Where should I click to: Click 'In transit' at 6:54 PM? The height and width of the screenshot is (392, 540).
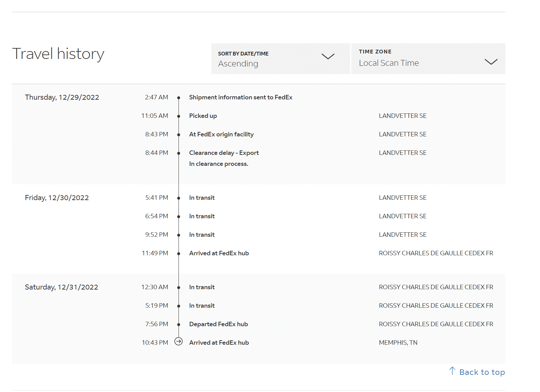point(202,216)
